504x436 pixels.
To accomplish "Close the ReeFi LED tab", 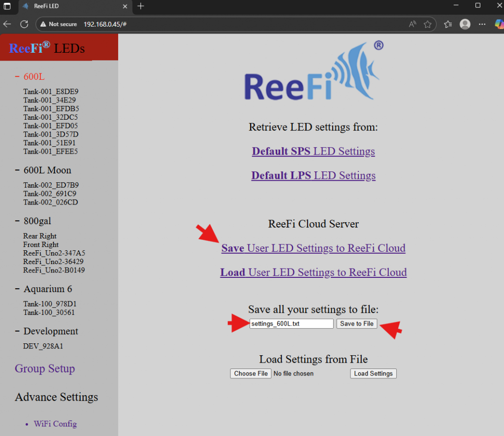I will click(125, 6).
